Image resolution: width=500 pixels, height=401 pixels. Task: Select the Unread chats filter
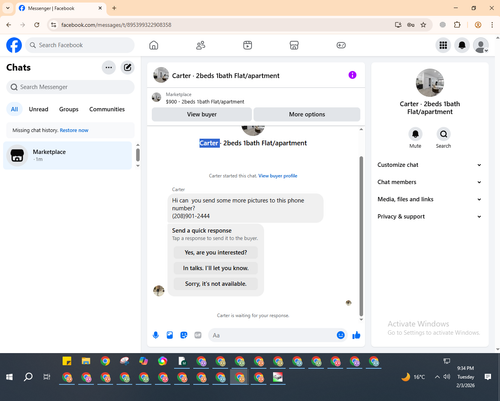(38, 109)
